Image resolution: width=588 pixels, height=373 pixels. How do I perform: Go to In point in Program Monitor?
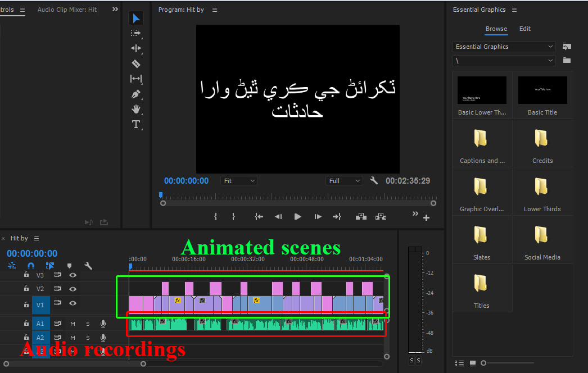click(x=259, y=217)
